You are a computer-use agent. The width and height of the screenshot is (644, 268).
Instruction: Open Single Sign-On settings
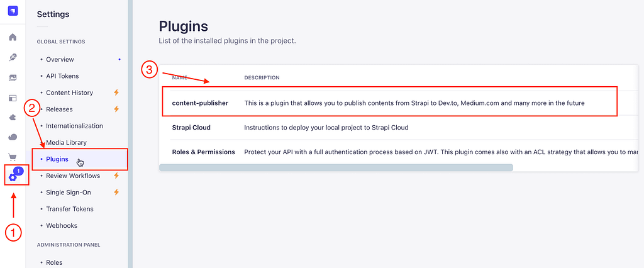(x=69, y=193)
